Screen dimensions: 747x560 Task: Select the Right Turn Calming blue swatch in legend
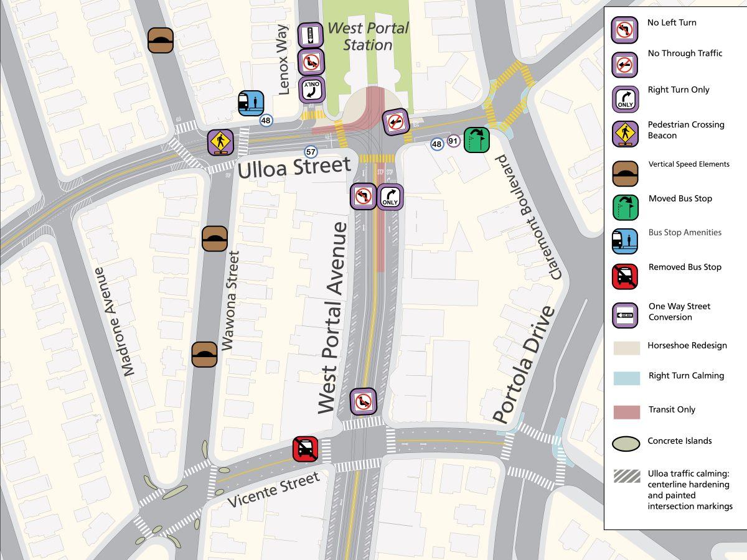click(x=626, y=376)
